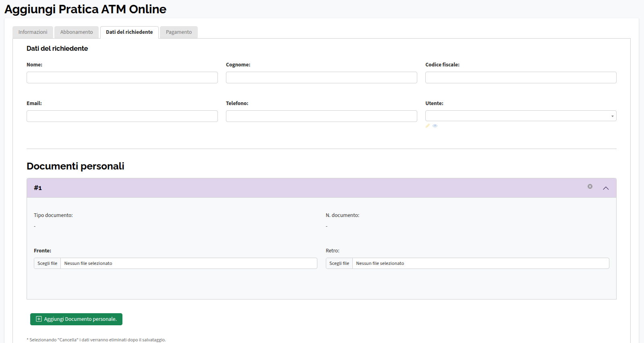Focus the Nome input field
Screen dimensions: 644x343
point(122,78)
